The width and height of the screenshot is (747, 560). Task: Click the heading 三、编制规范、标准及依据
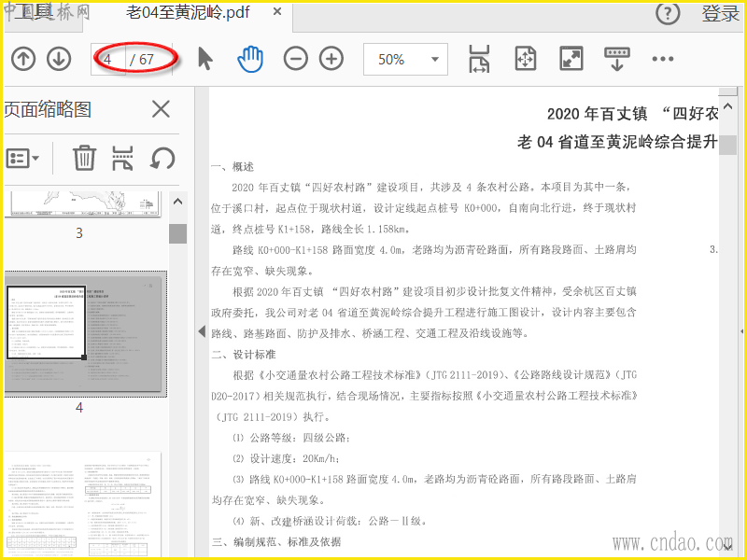click(276, 542)
